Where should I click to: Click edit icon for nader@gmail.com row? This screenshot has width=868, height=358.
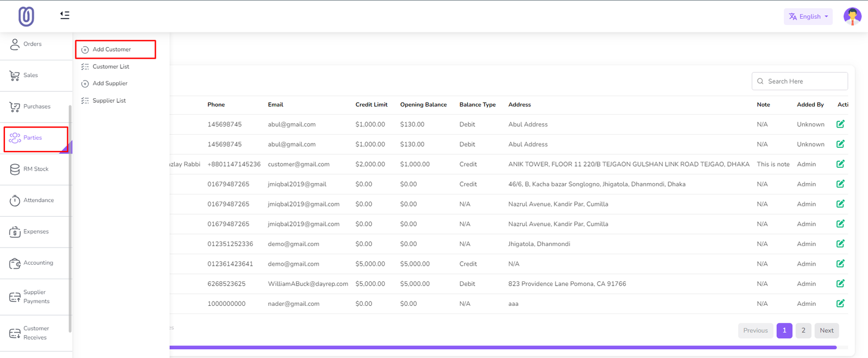click(x=840, y=304)
